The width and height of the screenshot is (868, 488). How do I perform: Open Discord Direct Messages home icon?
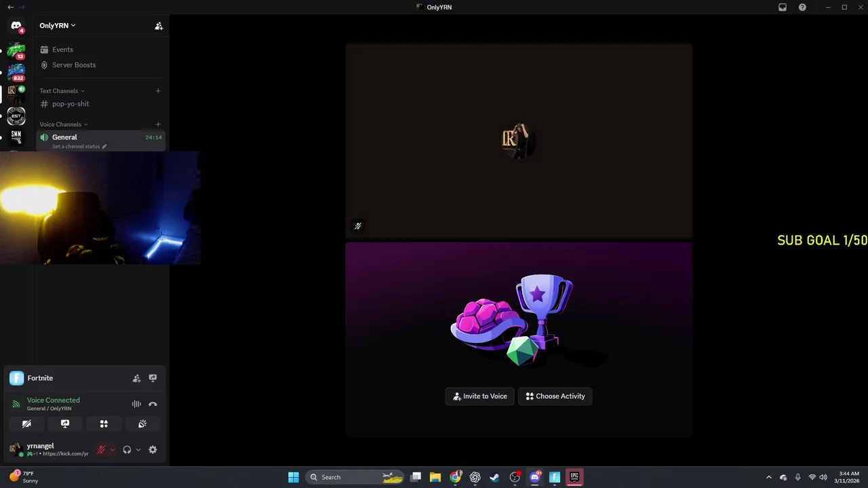point(16,26)
